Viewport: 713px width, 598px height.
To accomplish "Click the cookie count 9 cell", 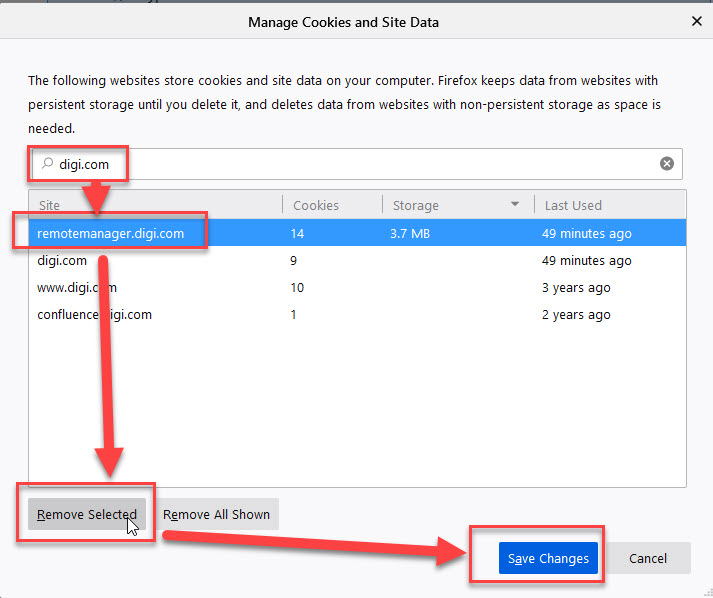I will [293, 261].
